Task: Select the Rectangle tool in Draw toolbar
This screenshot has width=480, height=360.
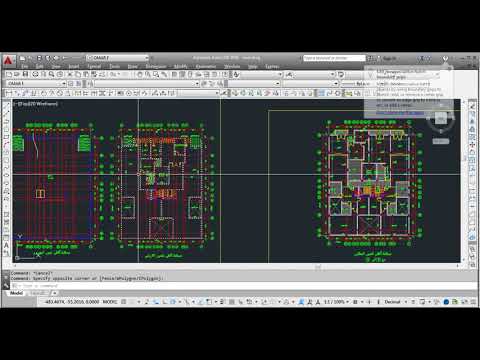Action: (x=6, y=137)
